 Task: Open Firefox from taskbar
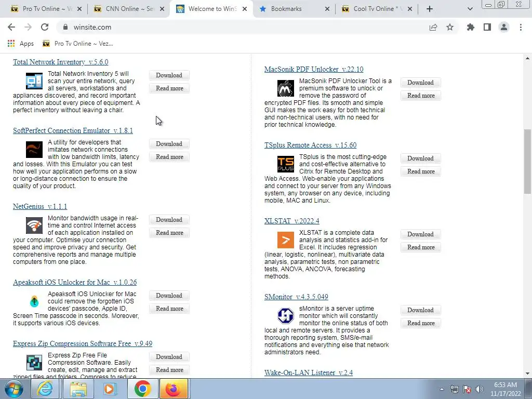[174, 389]
